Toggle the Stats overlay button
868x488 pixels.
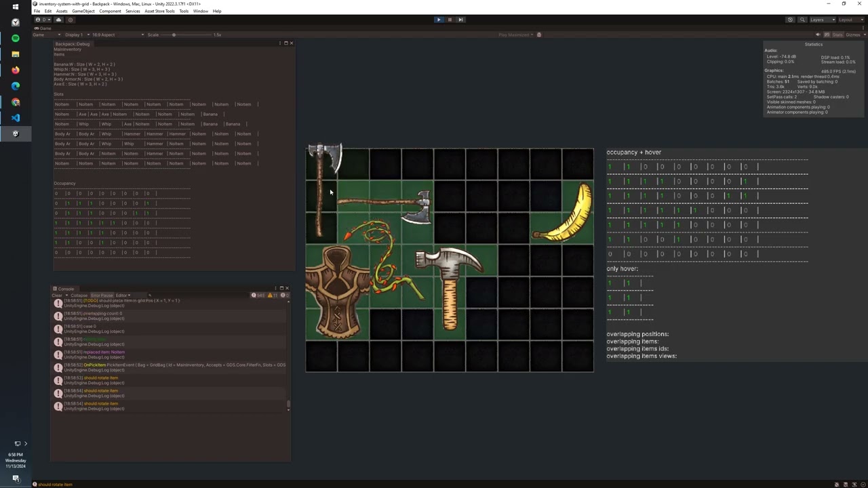[837, 35]
